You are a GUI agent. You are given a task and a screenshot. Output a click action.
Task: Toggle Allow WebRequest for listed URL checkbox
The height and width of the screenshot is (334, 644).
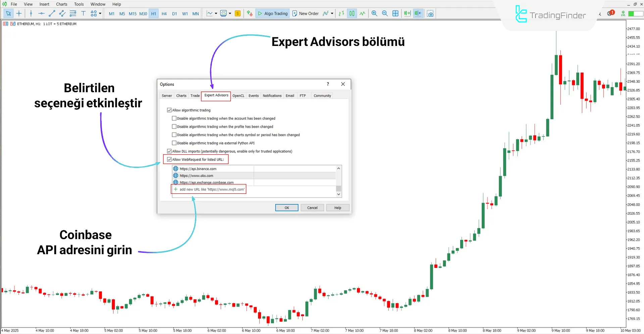169,159
